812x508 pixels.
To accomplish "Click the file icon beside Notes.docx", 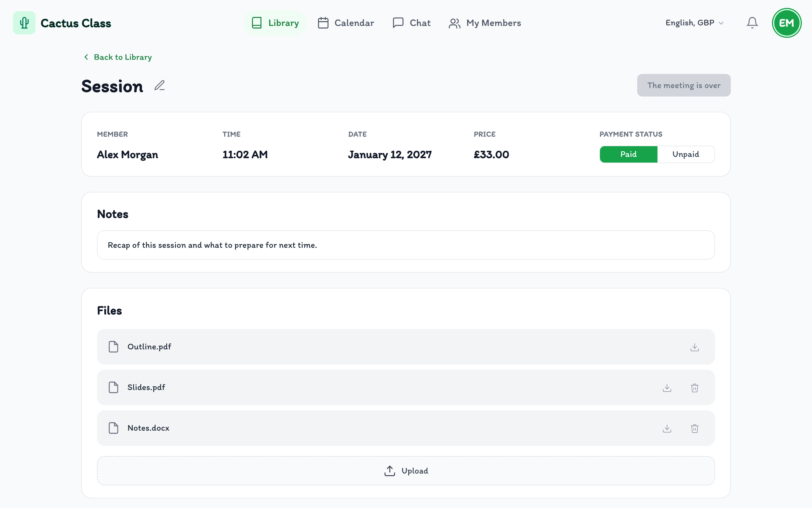I will click(113, 428).
